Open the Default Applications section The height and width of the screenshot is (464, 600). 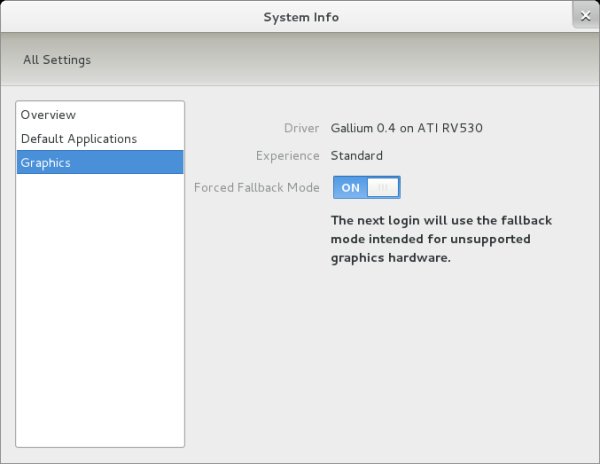pyautogui.click(x=78, y=139)
